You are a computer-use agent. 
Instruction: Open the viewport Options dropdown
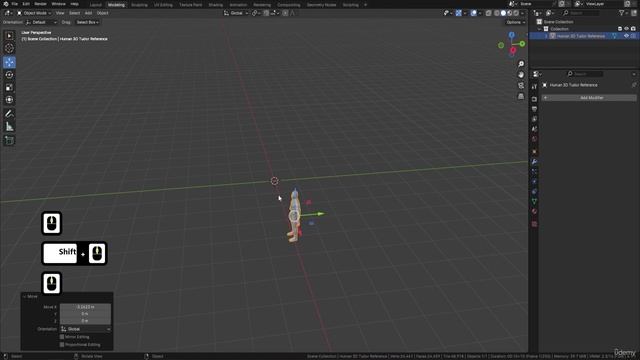516,22
